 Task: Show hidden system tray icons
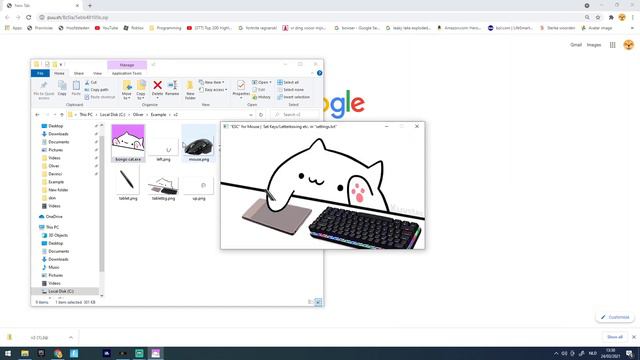[x=556, y=353]
